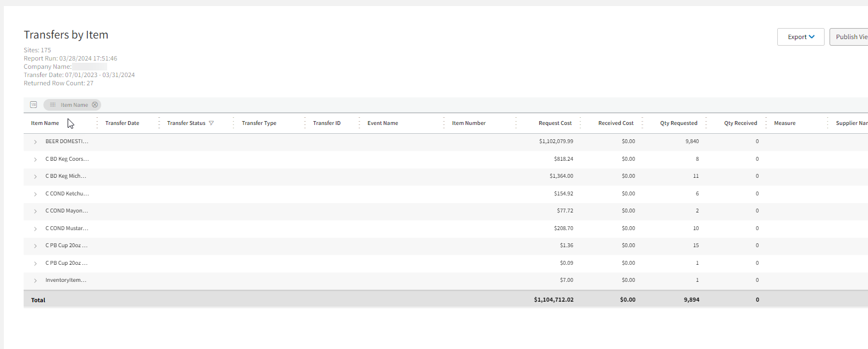Sort by Request Cost column
Viewport: 868px width, 349px height.
point(555,123)
